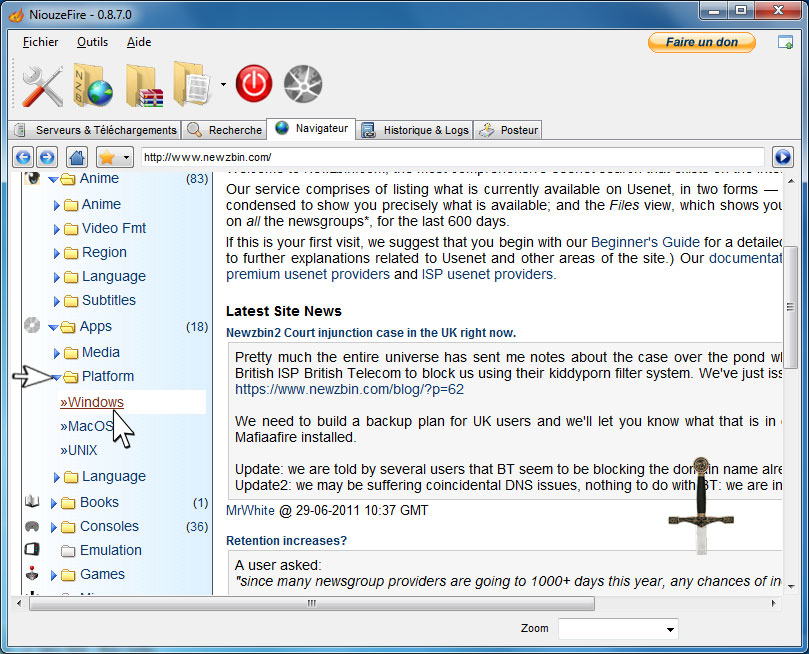
Task: Click the Apps disc category icon
Action: click(32, 325)
